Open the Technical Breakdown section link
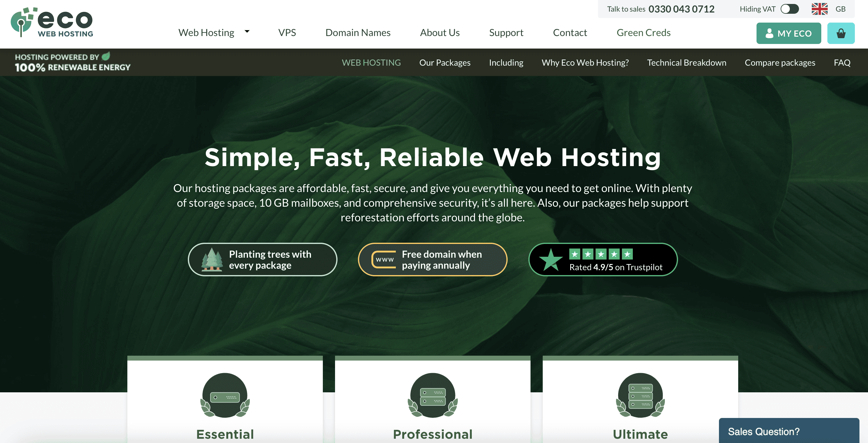Screen dimensions: 868x443 (x=686, y=63)
